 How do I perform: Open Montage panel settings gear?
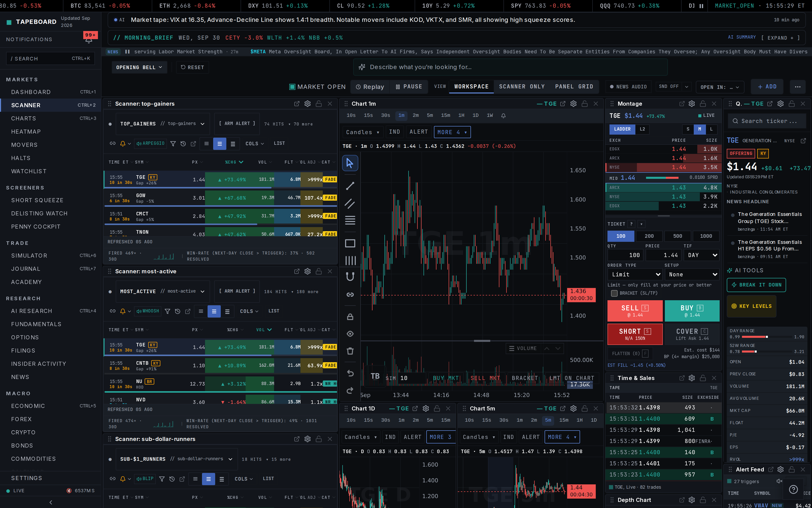click(691, 104)
